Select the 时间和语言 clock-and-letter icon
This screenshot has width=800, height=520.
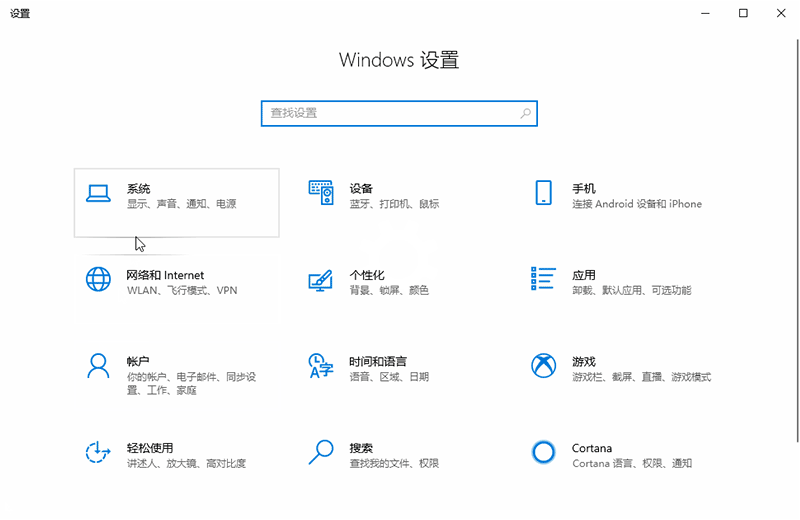tap(320, 366)
